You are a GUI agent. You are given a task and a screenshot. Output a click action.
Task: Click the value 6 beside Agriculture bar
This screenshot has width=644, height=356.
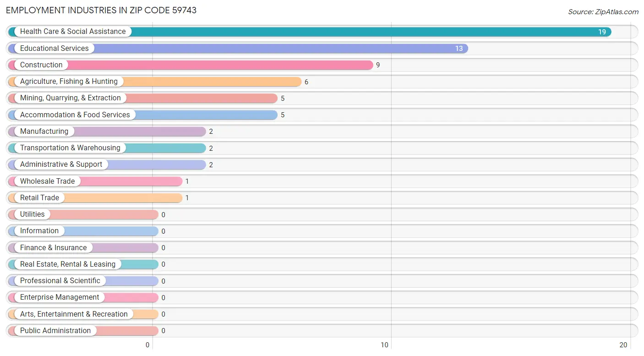[306, 82]
